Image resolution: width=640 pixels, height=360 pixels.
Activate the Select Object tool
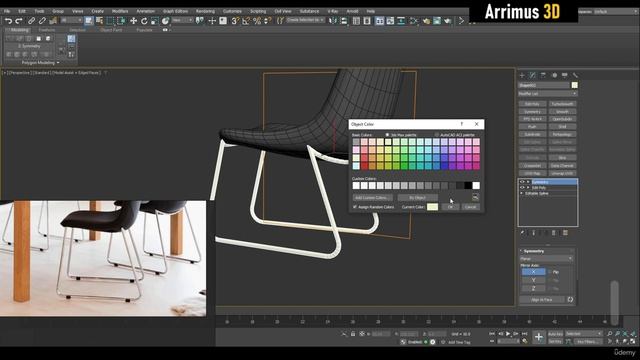tap(88, 21)
